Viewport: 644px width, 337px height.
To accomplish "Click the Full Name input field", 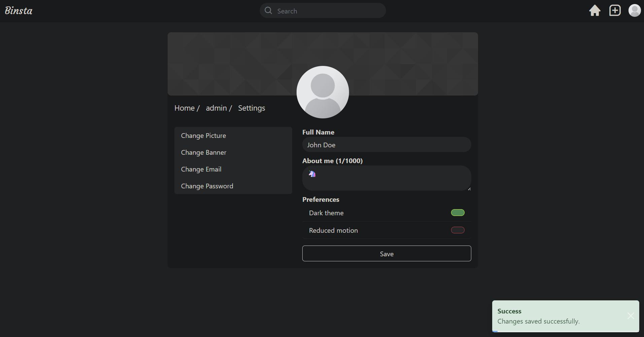I will point(386,145).
